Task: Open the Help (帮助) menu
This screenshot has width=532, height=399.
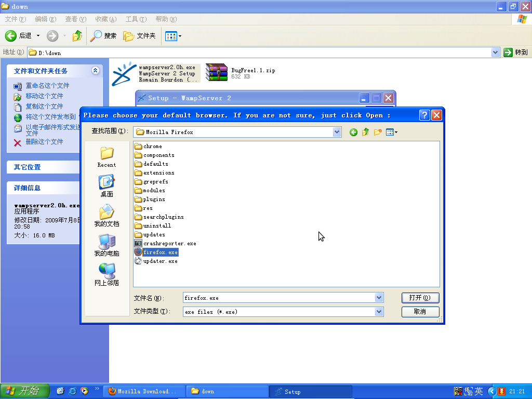Action: pyautogui.click(x=166, y=19)
